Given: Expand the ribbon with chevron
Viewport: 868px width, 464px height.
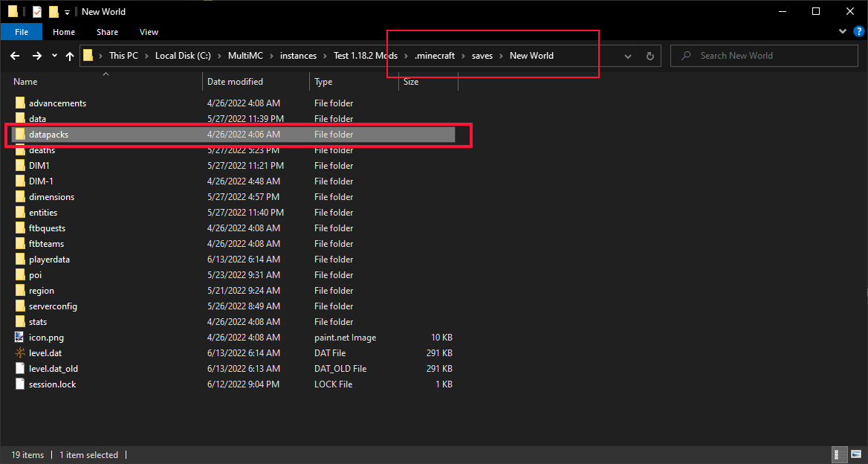Looking at the screenshot, I should pos(843,31).
